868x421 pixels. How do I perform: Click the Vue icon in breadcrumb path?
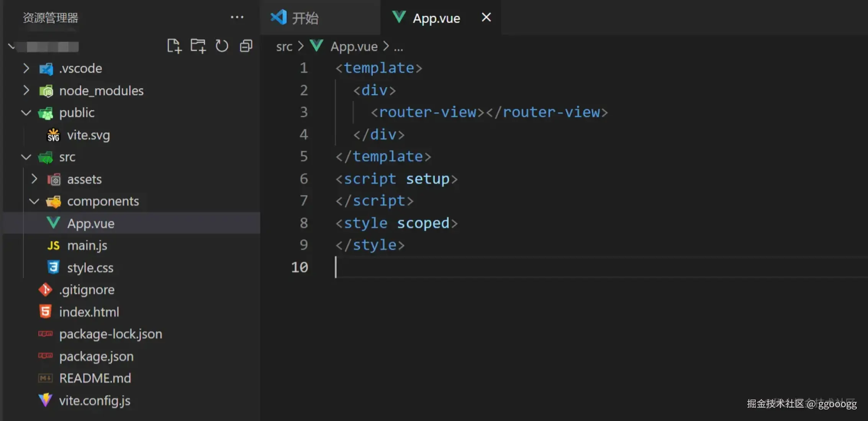coord(317,46)
